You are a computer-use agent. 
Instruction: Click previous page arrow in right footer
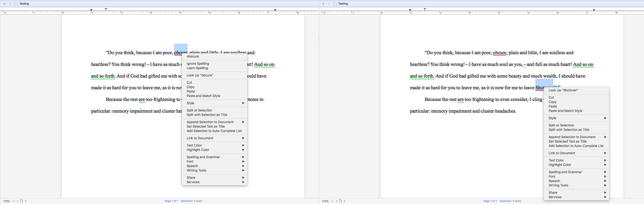337,201
